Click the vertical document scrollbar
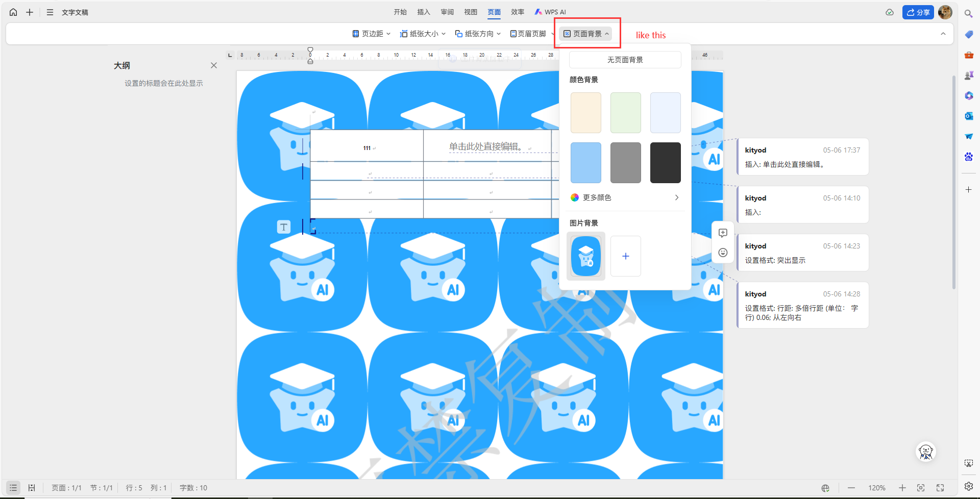 (953, 182)
